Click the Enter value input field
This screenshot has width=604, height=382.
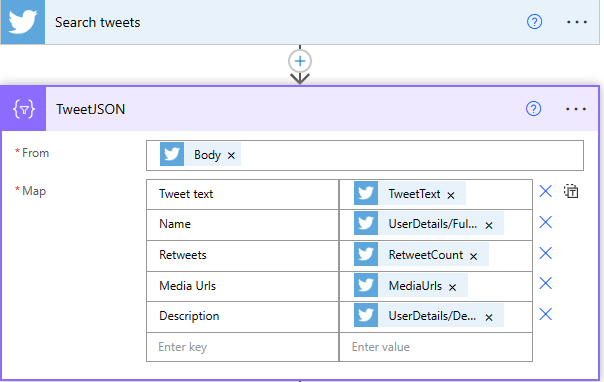tap(436, 347)
